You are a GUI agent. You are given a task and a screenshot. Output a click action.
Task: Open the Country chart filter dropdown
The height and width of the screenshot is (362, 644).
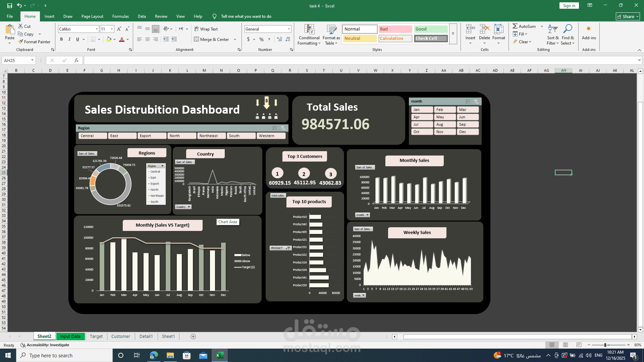[189, 207]
